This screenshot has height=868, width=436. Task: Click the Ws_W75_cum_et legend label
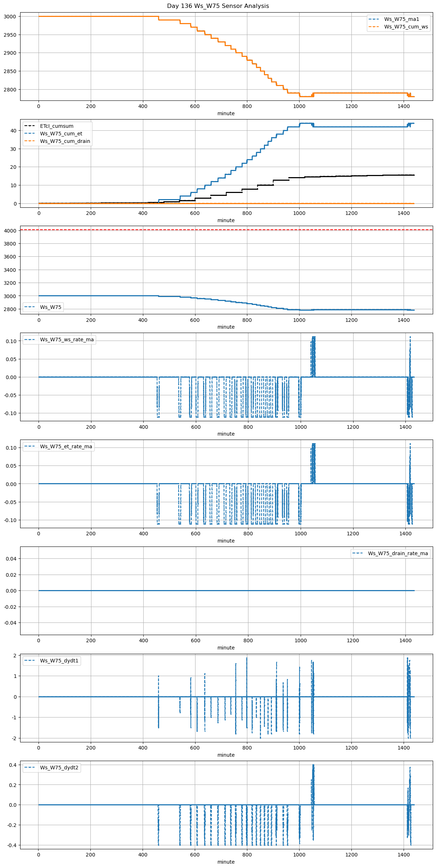[x=61, y=134]
